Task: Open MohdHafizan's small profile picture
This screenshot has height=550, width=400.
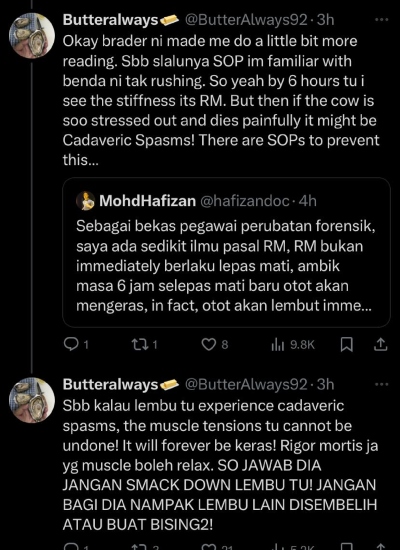Action: (85, 201)
